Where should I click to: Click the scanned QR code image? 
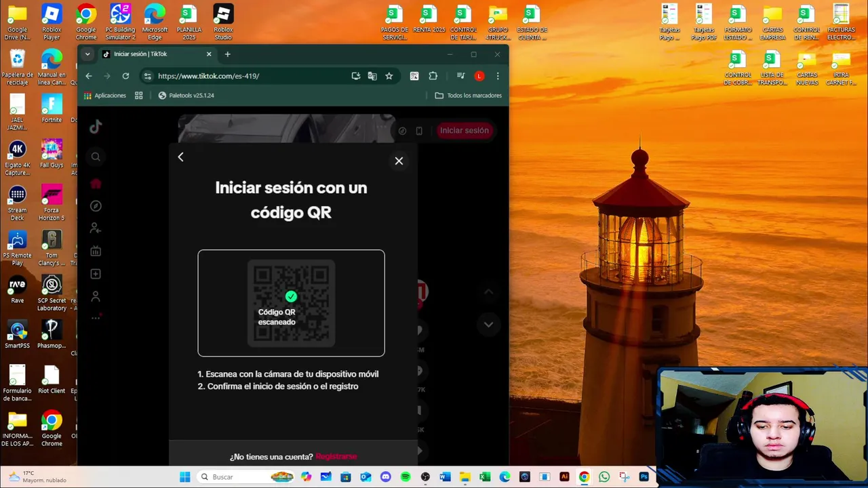291,303
